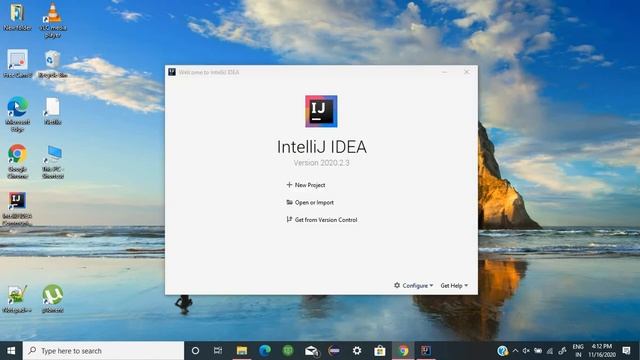Click the battery tray icon
This screenshot has height=360, width=640.
(538, 351)
